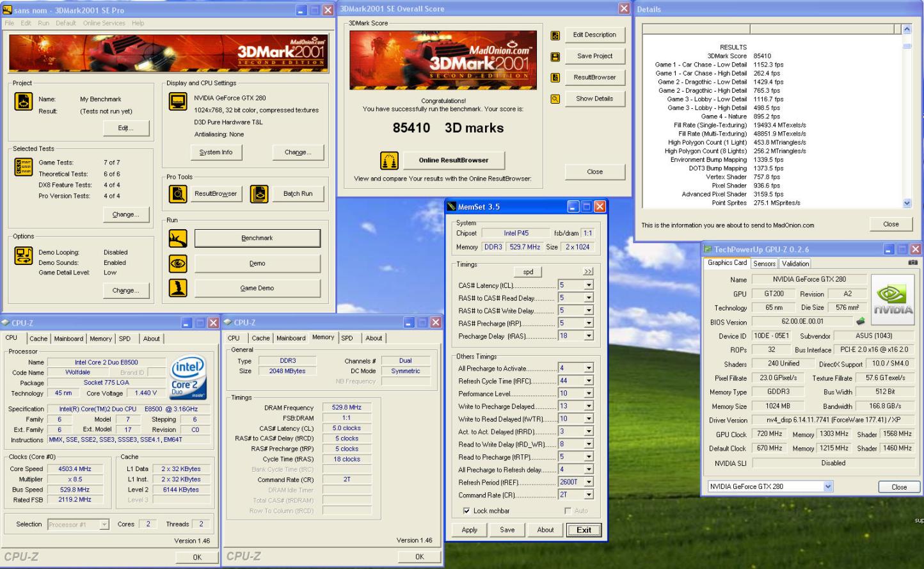This screenshot has width=924, height=569.
Task: Click the spd button in MemSet
Action: tap(528, 272)
